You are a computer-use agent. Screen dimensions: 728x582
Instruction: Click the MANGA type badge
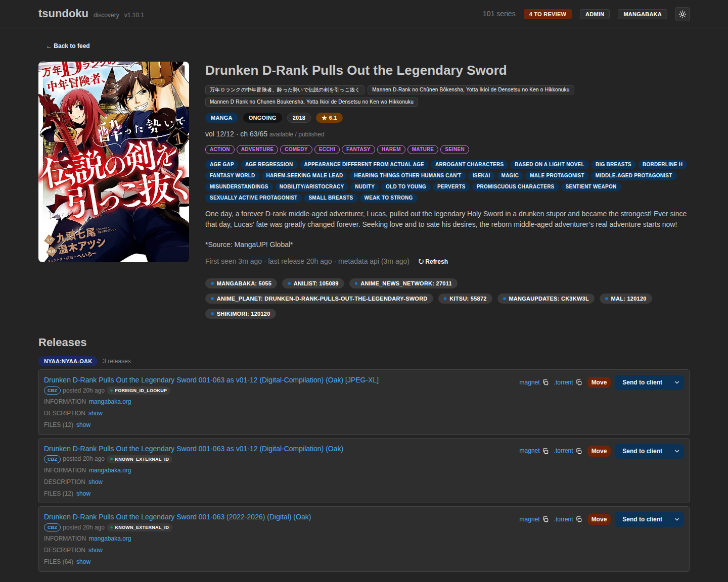(221, 118)
